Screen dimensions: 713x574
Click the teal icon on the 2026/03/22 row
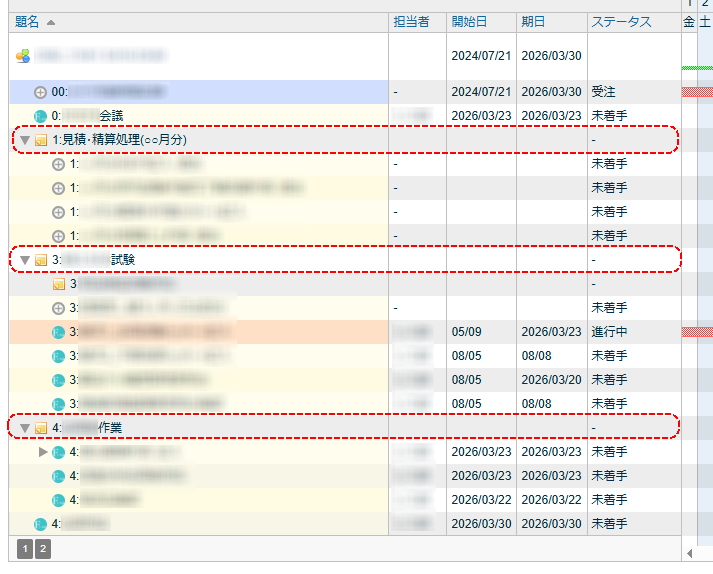coord(59,500)
